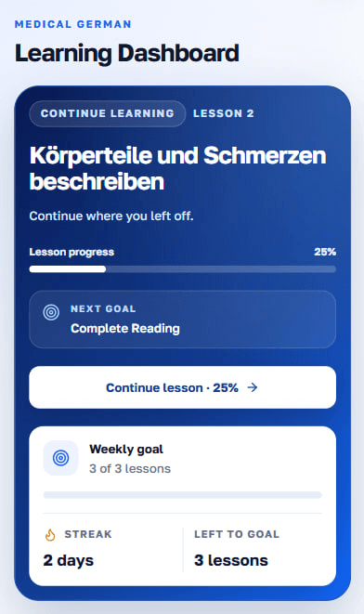364x614 pixels.
Task: Click the Continue lesson · 25% button
Action: 182,387
